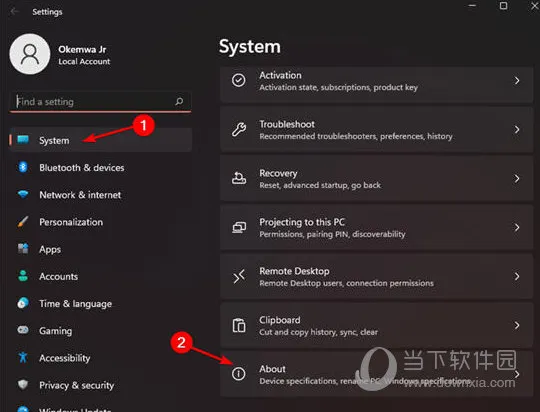Open Projecting to this PC title
Image resolution: width=540 pixels, height=412 pixels.
point(302,222)
